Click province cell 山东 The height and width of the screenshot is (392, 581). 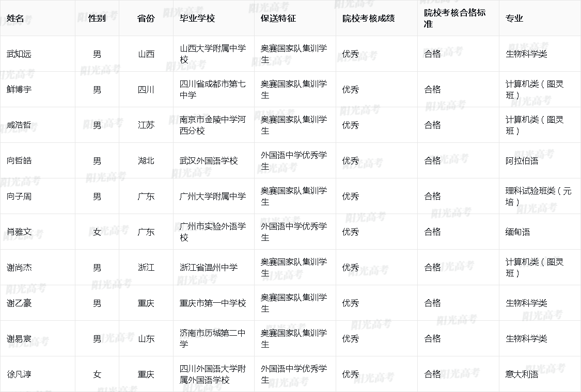pyautogui.click(x=146, y=339)
